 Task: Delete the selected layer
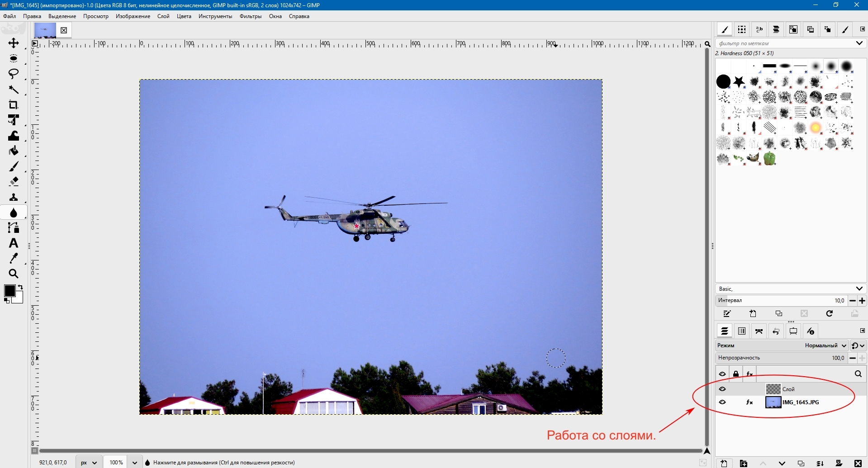pos(858,463)
